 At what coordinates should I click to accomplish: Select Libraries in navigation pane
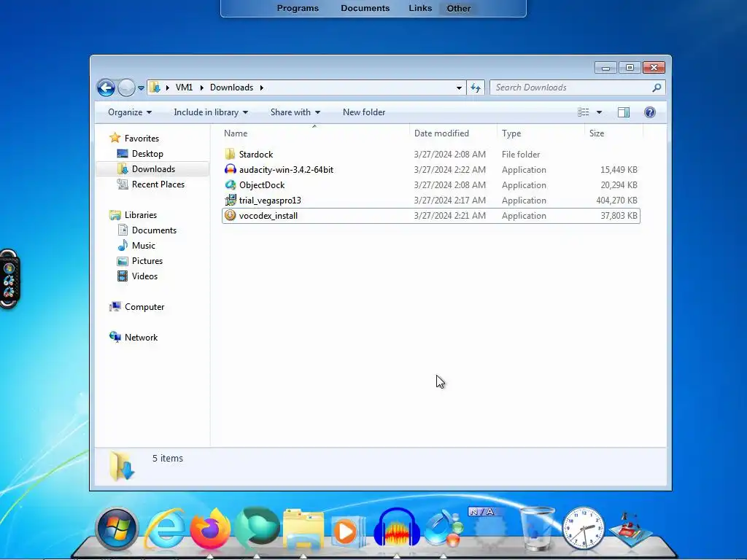click(141, 215)
